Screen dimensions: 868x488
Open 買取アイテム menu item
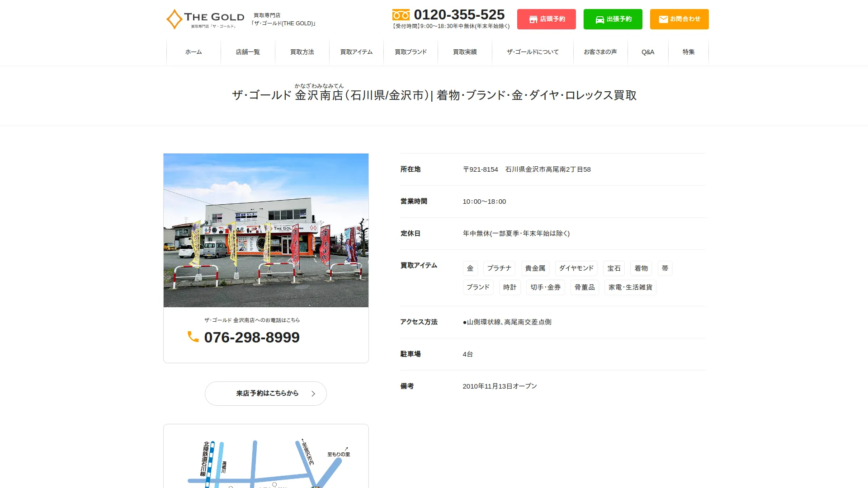(356, 52)
